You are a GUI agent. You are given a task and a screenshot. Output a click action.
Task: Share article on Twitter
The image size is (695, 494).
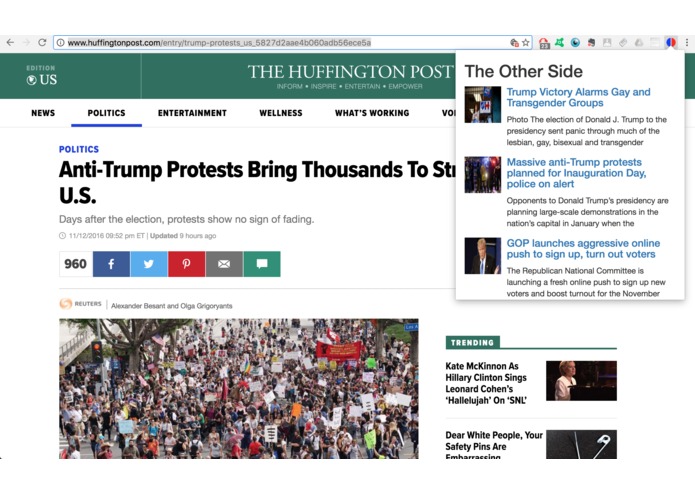[x=149, y=264]
